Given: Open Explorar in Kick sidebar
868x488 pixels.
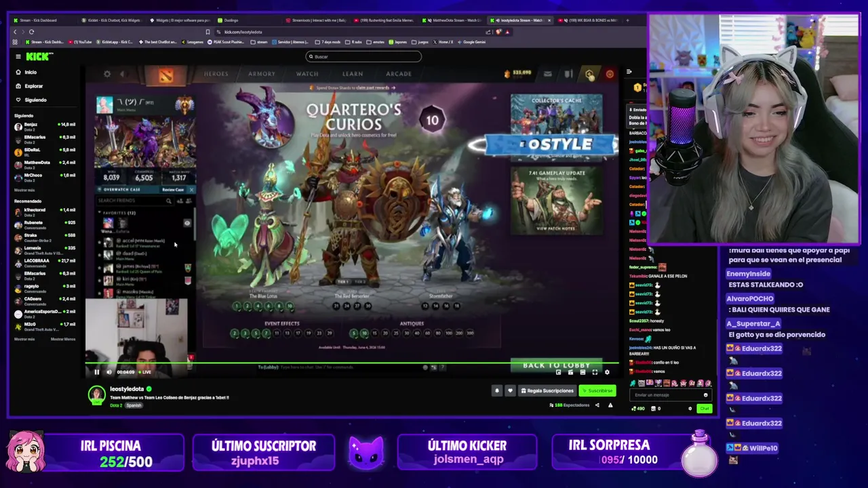Looking at the screenshot, I should (28, 86).
